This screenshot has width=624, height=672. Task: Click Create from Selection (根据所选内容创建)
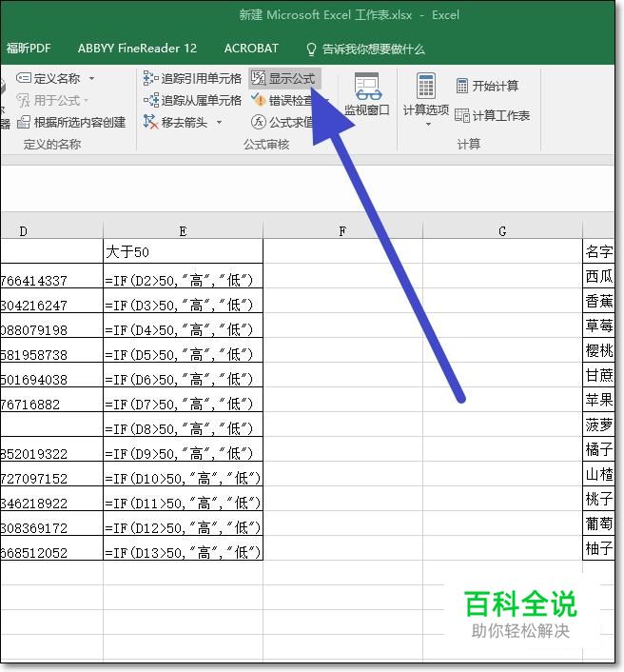point(71,122)
